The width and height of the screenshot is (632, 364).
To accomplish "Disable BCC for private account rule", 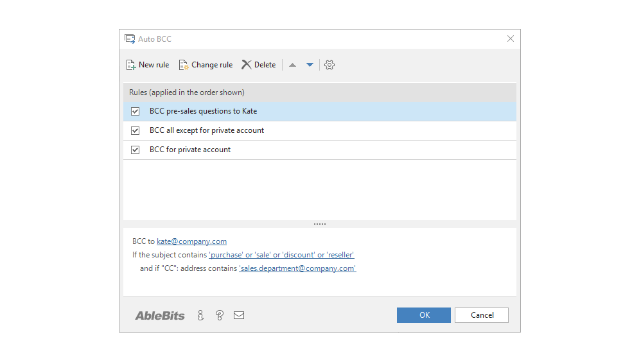I will click(135, 150).
